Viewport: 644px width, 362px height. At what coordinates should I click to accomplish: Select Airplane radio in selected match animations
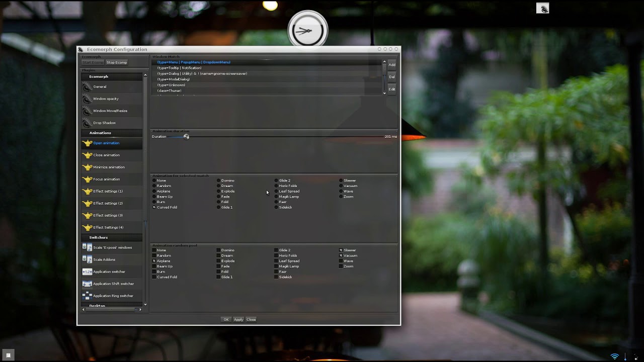(x=154, y=191)
